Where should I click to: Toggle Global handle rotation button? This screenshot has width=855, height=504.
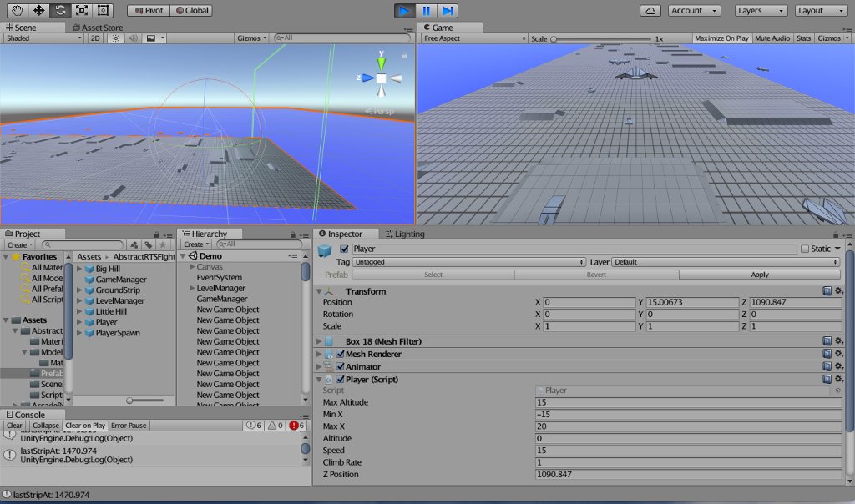(192, 10)
